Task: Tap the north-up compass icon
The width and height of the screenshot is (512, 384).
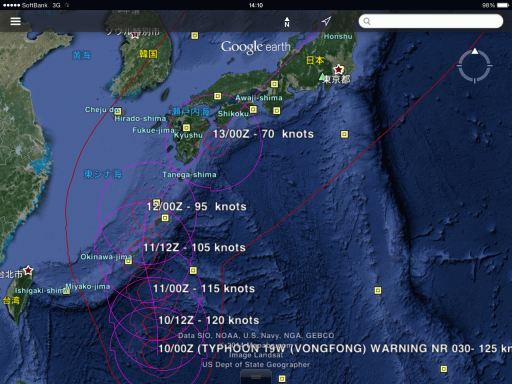Action: tap(287, 22)
